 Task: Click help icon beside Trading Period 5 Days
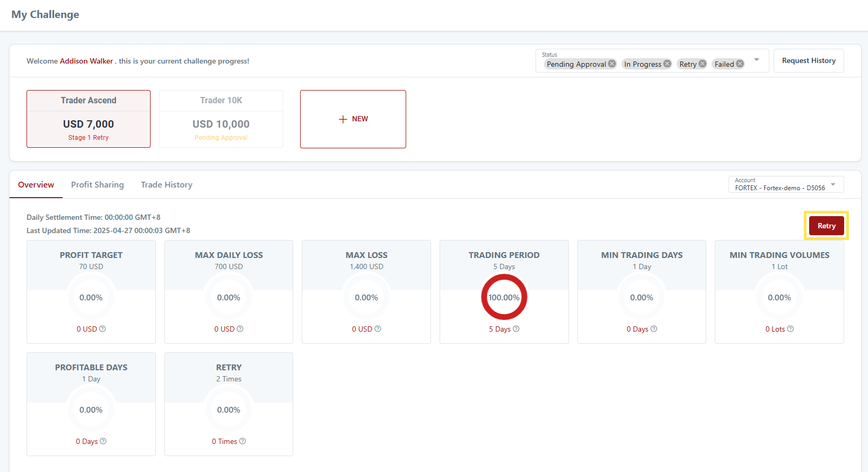(516, 329)
